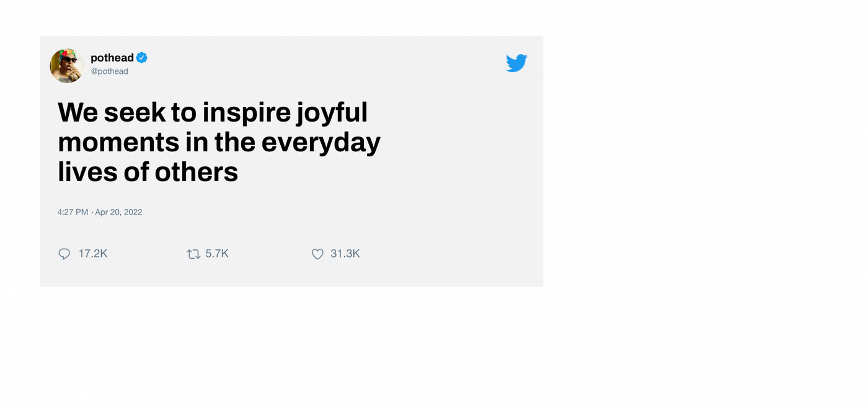Click the bold pothead display name
This screenshot has height=412, width=868.
pos(112,58)
